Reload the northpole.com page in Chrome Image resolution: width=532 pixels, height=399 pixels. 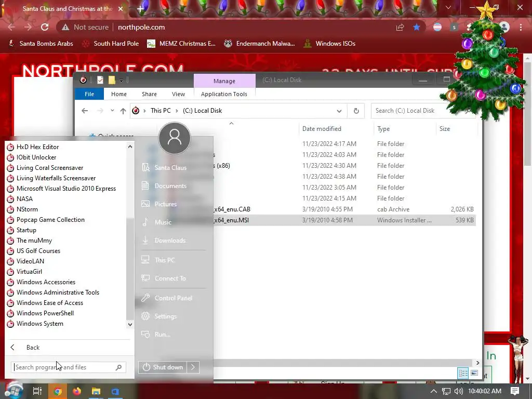point(45,27)
